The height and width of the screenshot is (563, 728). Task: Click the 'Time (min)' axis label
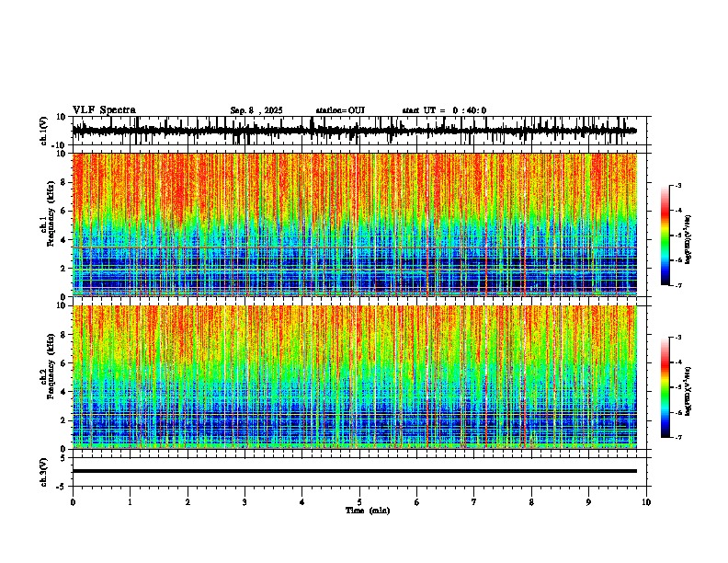point(368,511)
